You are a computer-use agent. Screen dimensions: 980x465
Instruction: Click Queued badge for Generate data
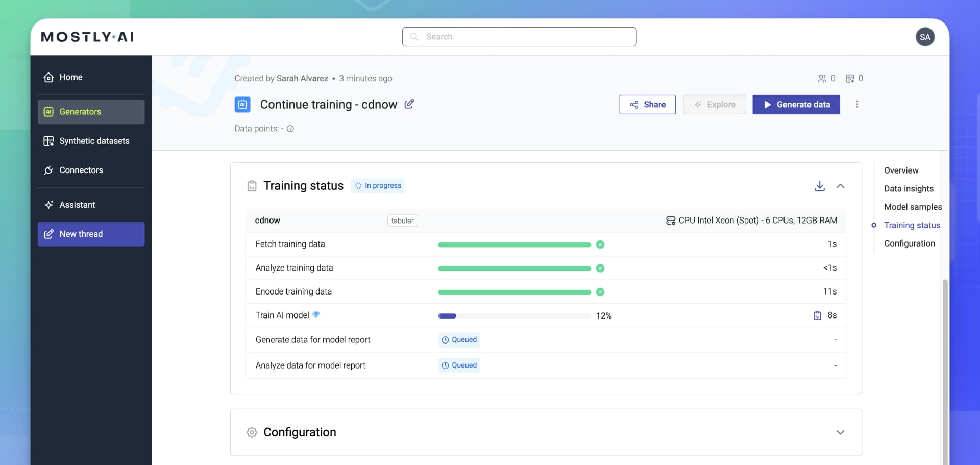[459, 340]
